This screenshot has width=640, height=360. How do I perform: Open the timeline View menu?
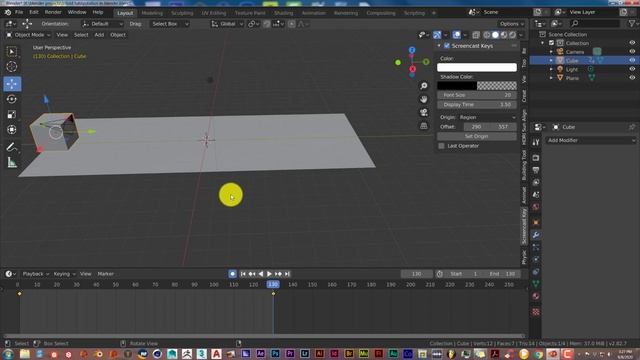[85, 274]
